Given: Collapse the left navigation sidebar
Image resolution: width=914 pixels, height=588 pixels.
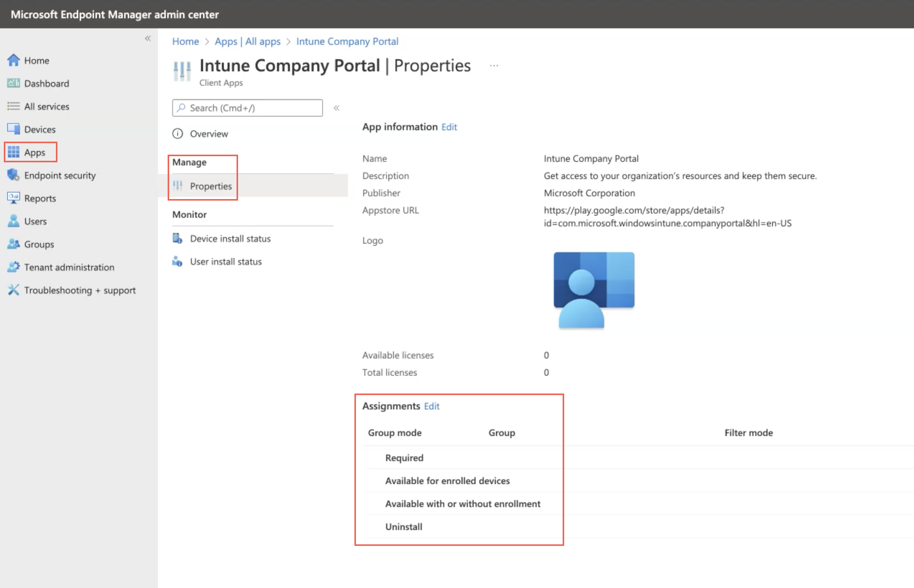Looking at the screenshot, I should [148, 38].
